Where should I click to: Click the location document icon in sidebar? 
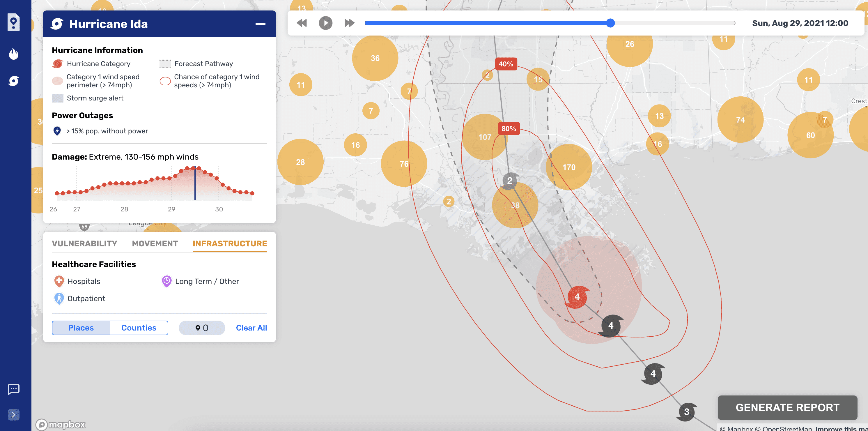coord(13,23)
